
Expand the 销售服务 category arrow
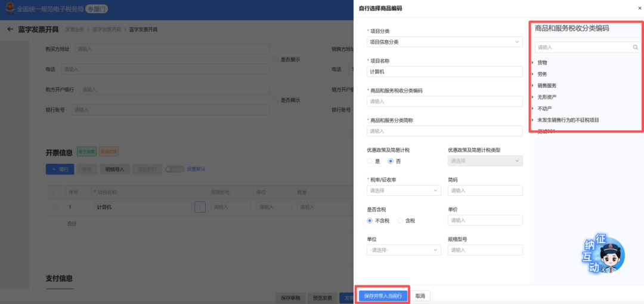point(532,85)
